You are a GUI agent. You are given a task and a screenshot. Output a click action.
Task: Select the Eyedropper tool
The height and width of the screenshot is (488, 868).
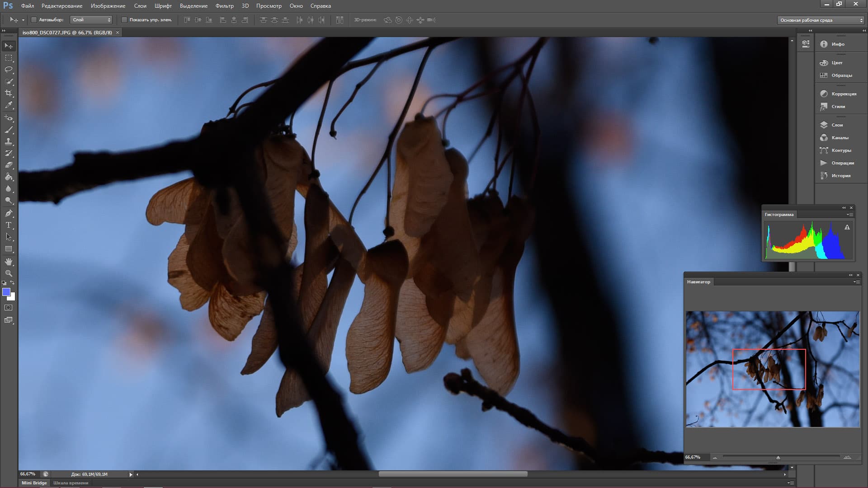9,105
